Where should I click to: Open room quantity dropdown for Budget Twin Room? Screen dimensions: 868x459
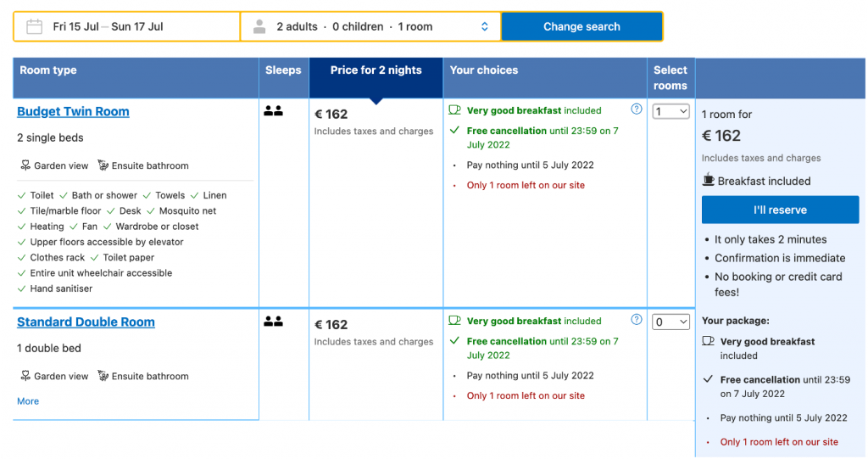[x=670, y=111]
